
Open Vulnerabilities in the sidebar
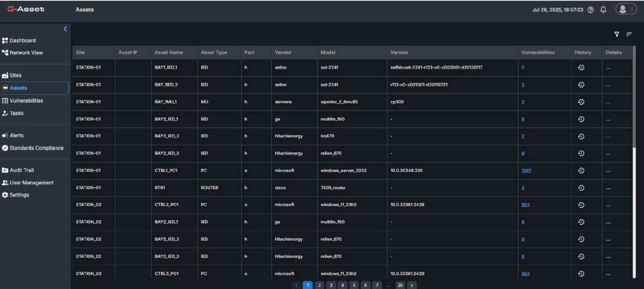22,101
